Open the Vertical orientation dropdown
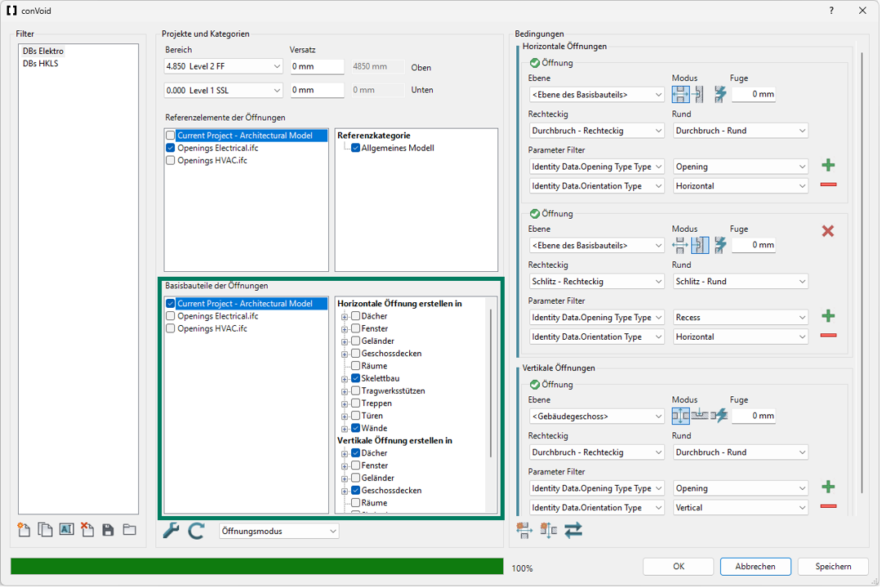Screen dimensions: 882x588 point(741,508)
